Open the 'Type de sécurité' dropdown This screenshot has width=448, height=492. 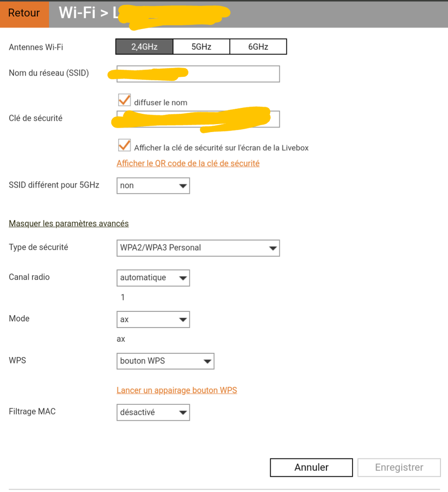[273, 248]
